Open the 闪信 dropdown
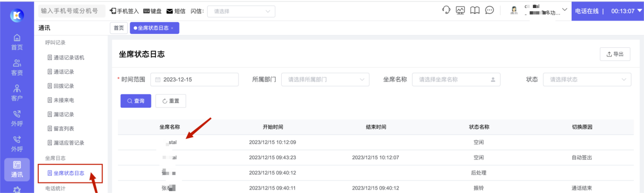 241,11
